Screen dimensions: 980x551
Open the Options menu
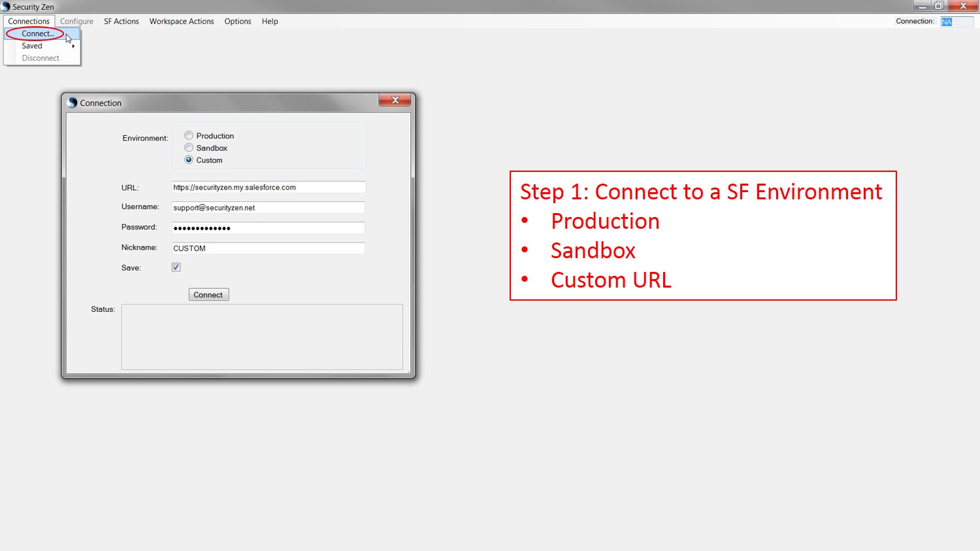pyautogui.click(x=238, y=22)
